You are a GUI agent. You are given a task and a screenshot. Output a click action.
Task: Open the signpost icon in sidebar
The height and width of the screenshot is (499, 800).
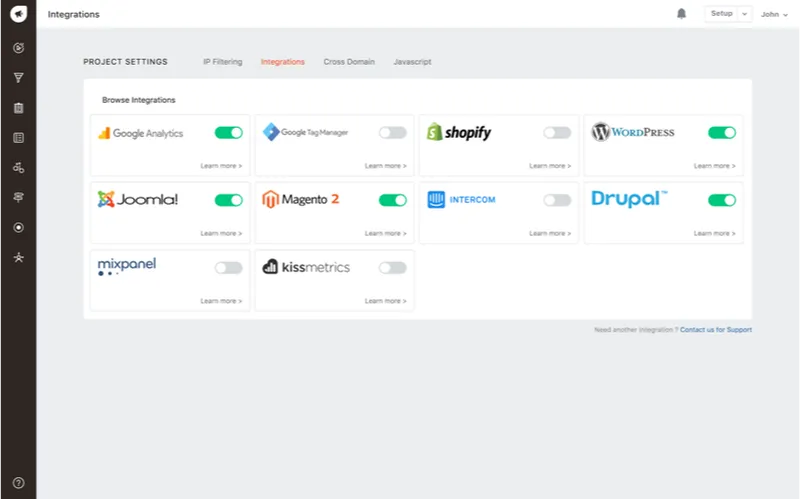(18, 197)
